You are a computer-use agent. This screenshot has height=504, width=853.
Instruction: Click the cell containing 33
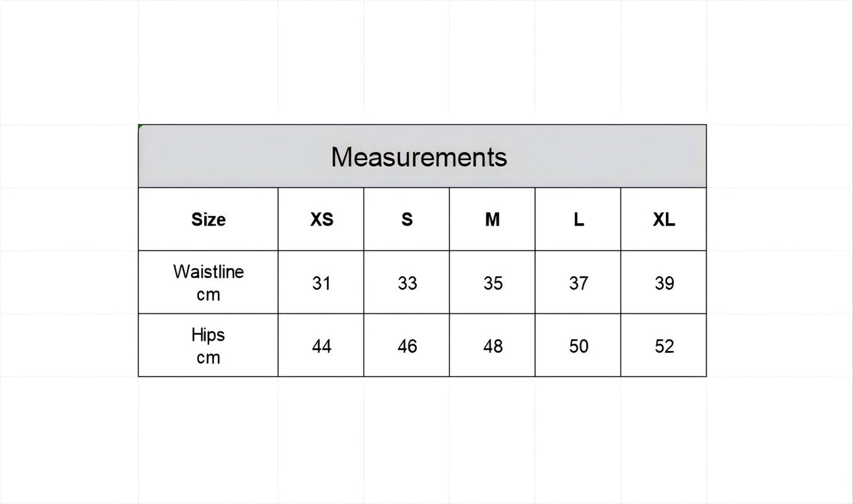pos(407,283)
